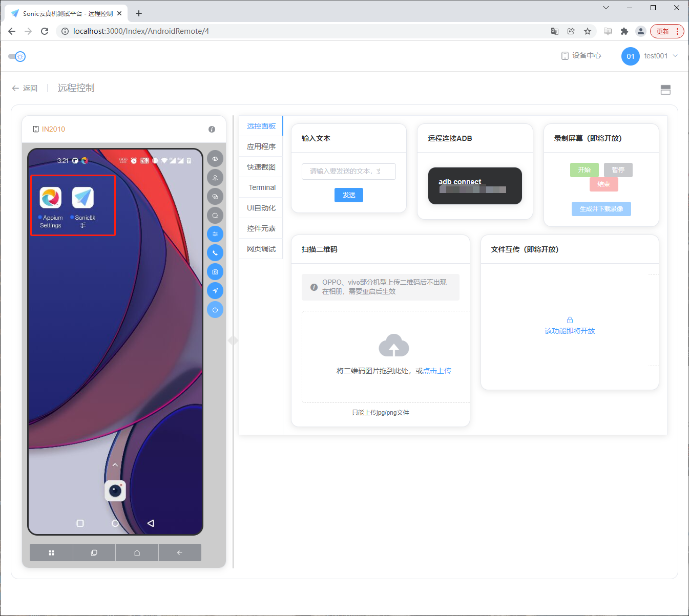Screen dimensions: 689x616
Task: Click the browser address bar URL
Action: click(141, 31)
